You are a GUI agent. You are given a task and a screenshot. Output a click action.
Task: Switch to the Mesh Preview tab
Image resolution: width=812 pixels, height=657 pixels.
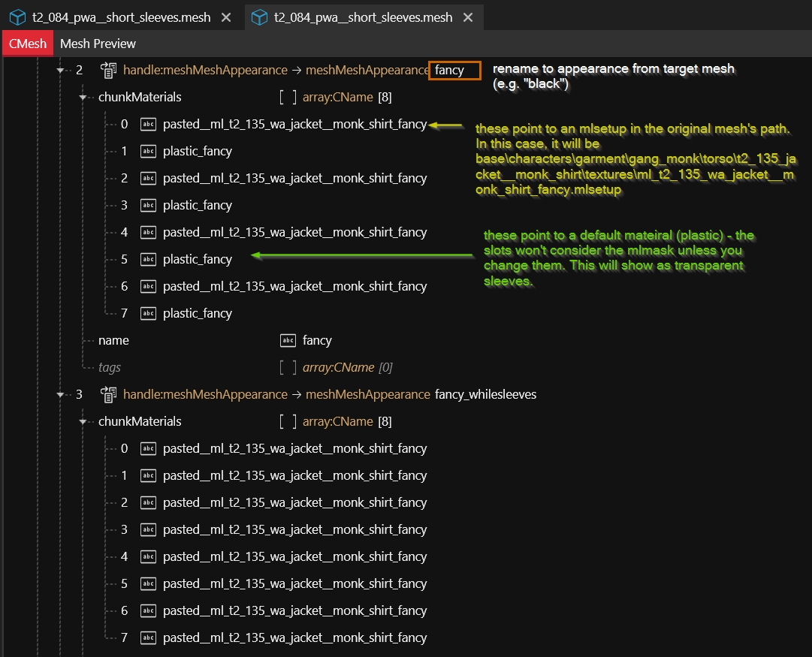[98, 44]
